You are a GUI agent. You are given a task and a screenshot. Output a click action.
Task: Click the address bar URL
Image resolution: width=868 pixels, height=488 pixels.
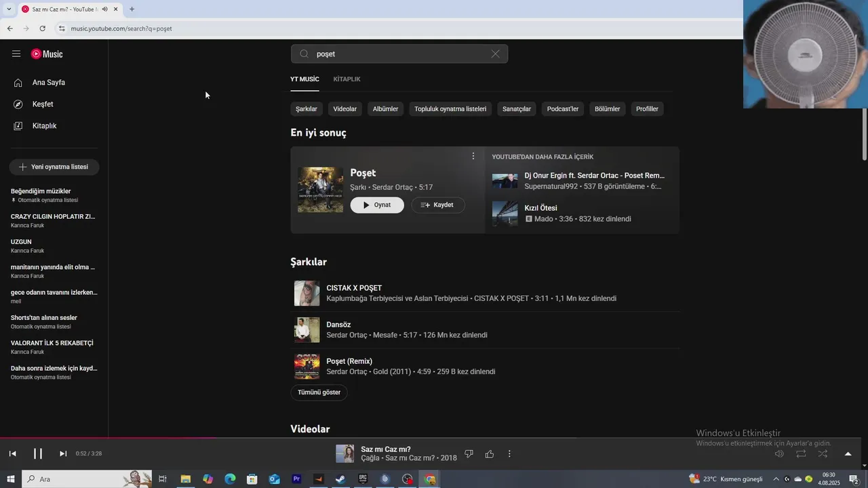[121, 28]
